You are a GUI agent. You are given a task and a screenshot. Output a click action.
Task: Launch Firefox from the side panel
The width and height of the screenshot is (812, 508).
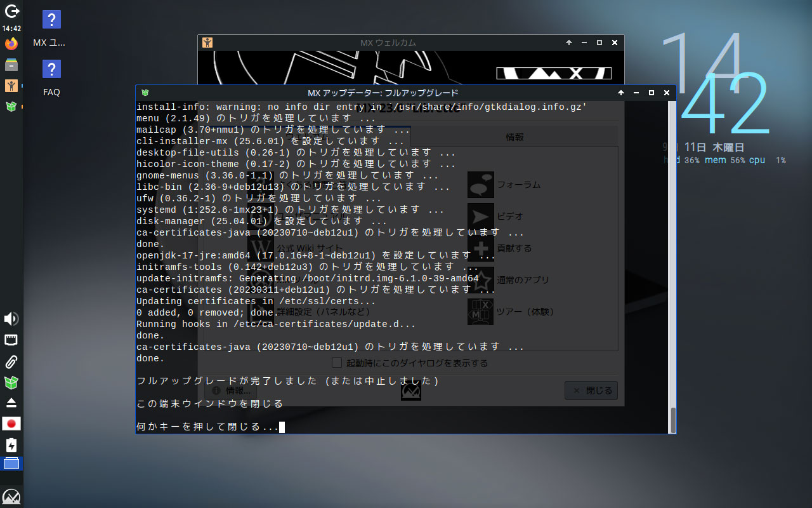pyautogui.click(x=11, y=44)
